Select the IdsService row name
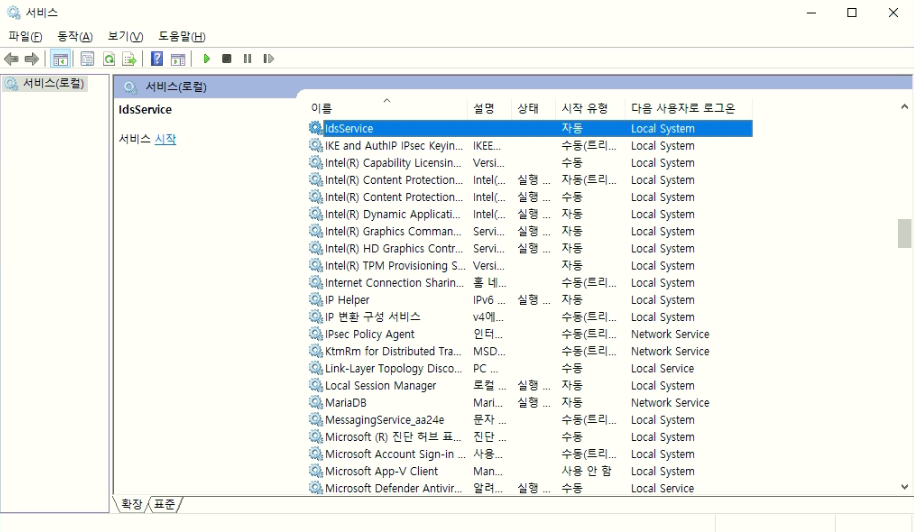914x532 pixels. point(349,128)
